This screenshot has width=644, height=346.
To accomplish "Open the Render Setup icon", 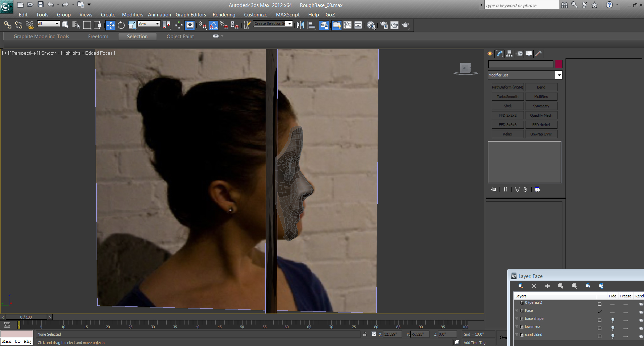I will 384,25.
